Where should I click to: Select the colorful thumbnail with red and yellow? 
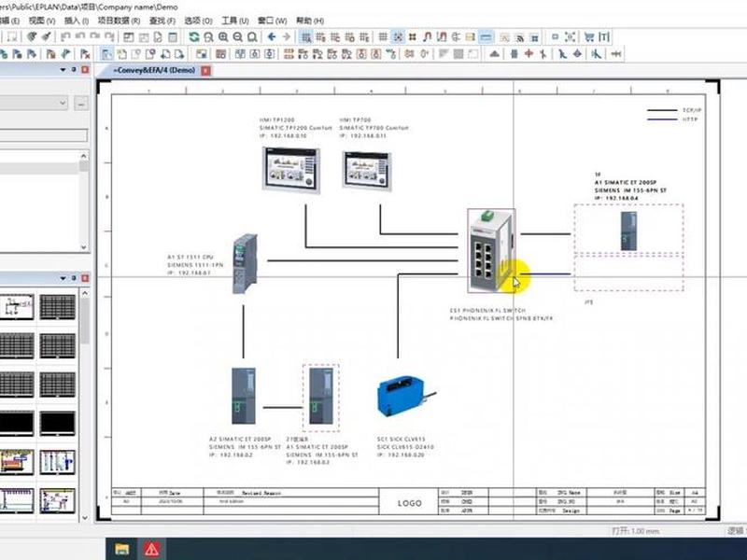(16, 462)
